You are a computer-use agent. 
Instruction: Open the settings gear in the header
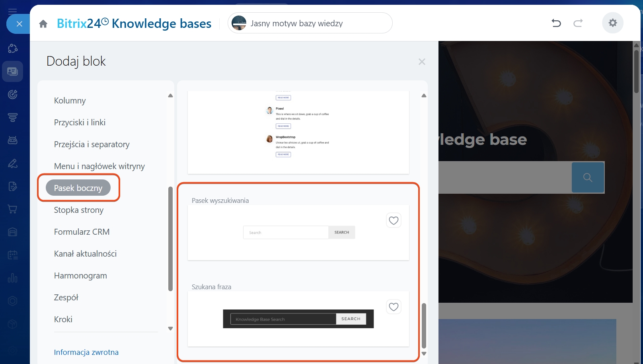point(613,23)
